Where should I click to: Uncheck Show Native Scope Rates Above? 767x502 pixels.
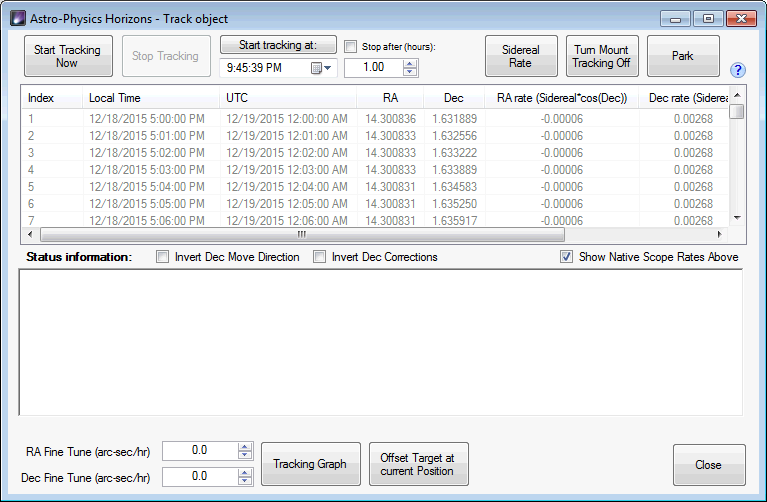click(x=566, y=256)
